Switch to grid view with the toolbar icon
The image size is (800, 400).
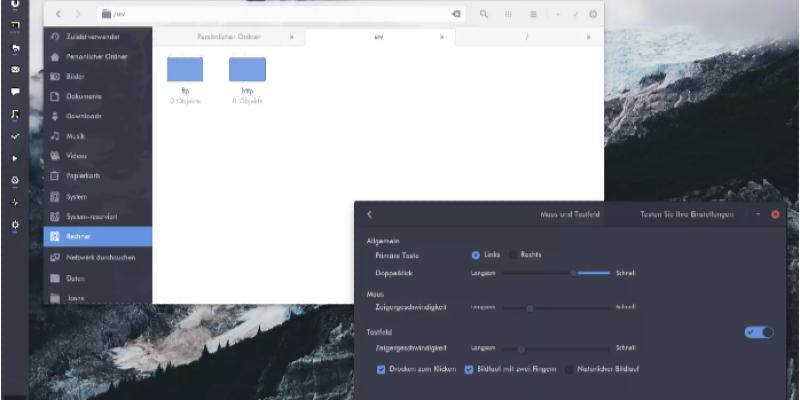pos(509,14)
